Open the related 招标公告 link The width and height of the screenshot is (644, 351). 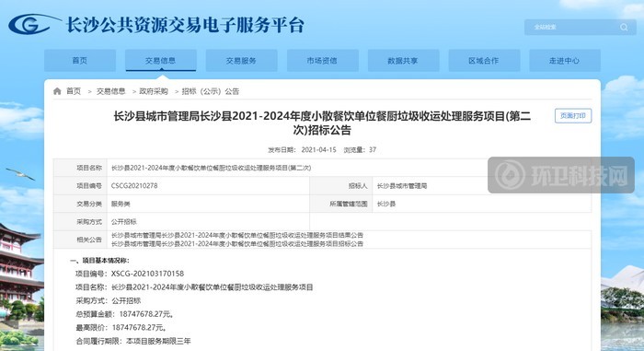click(237, 243)
